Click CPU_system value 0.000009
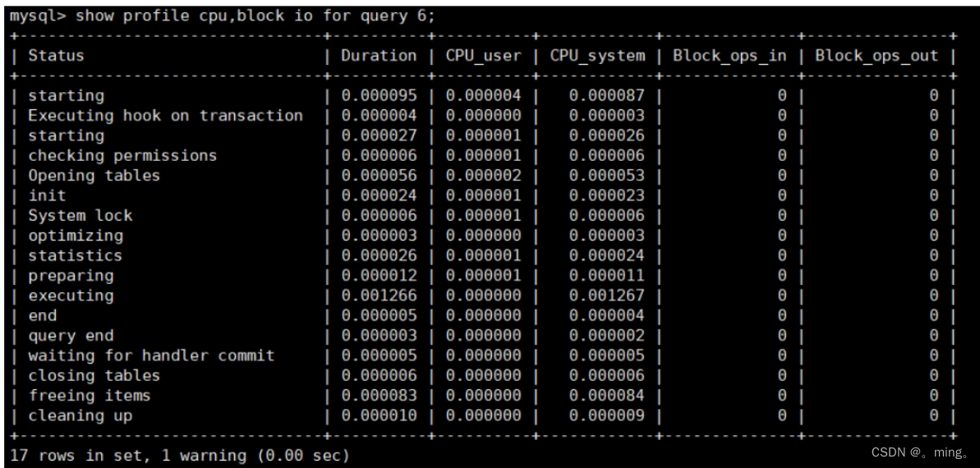This screenshot has width=980, height=468. pos(606,415)
